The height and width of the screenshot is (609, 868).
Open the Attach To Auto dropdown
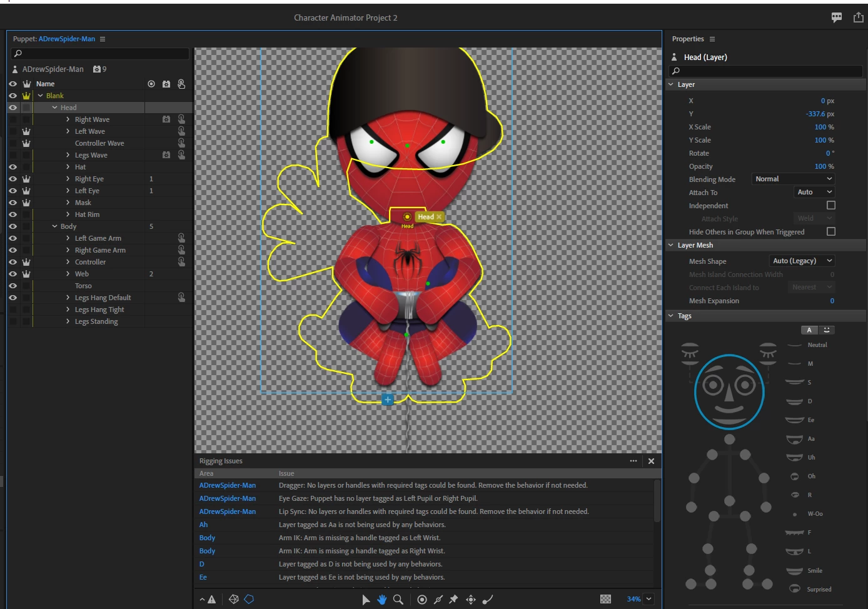[814, 192]
